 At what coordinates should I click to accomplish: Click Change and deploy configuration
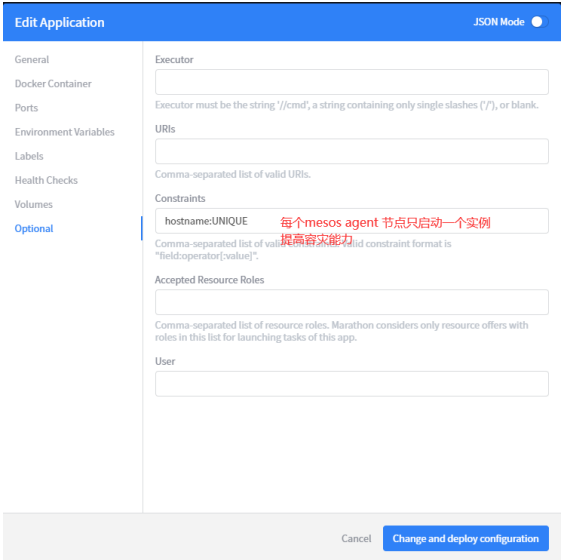coord(466,538)
